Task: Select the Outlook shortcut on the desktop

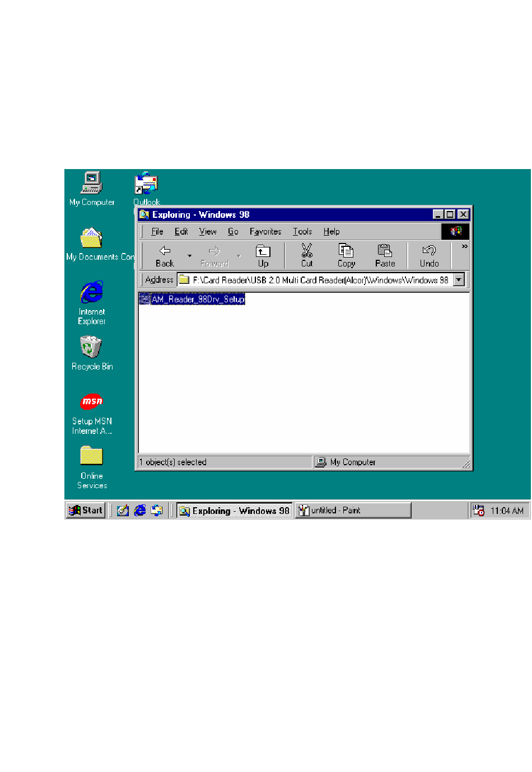Action: [147, 189]
